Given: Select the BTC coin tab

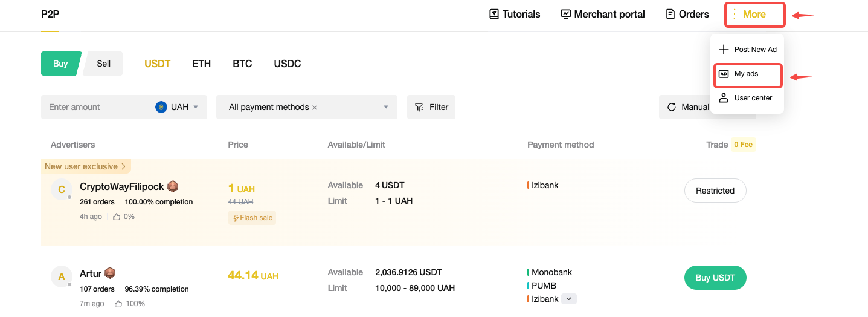Looking at the screenshot, I should pyautogui.click(x=242, y=64).
